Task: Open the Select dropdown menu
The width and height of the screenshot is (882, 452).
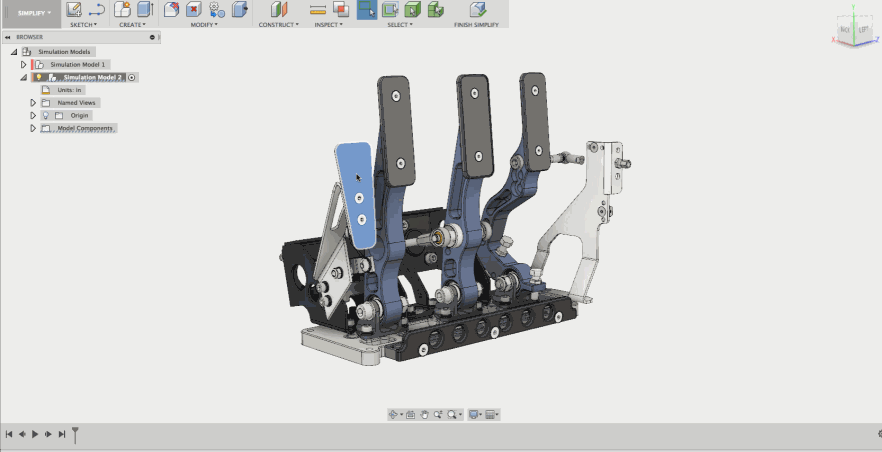Action: pyautogui.click(x=400, y=25)
